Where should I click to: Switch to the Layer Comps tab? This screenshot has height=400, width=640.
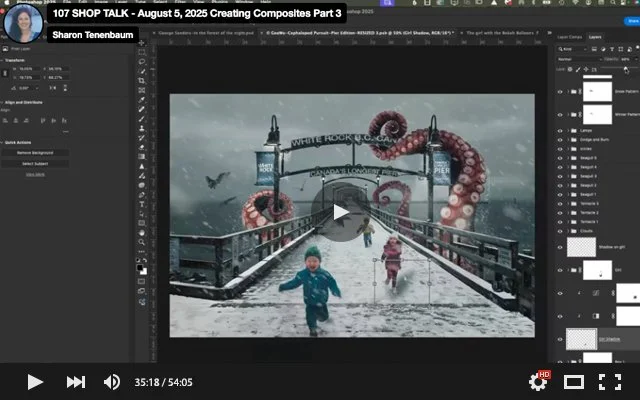coord(569,37)
